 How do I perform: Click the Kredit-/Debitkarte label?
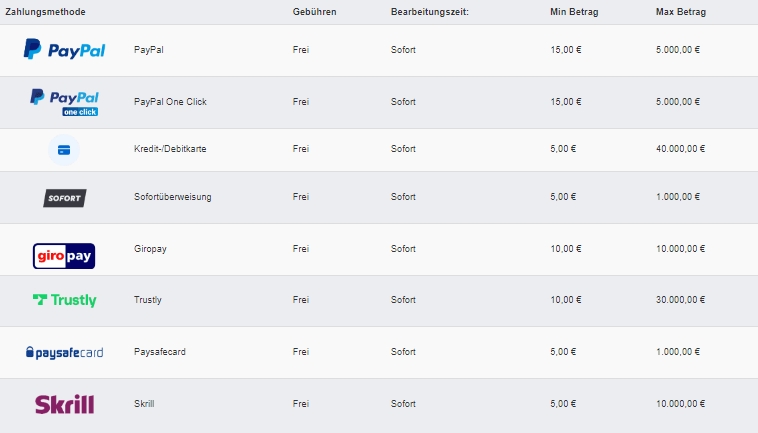click(170, 148)
